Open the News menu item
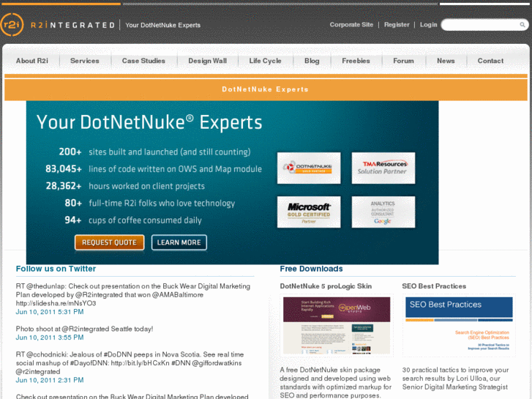Screen dimensions: 532x399 point(446,61)
